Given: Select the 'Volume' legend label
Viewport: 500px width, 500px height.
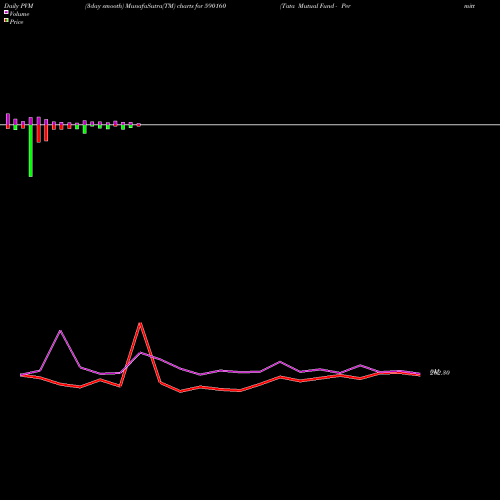Looking at the screenshot, I should (x=19, y=14).
